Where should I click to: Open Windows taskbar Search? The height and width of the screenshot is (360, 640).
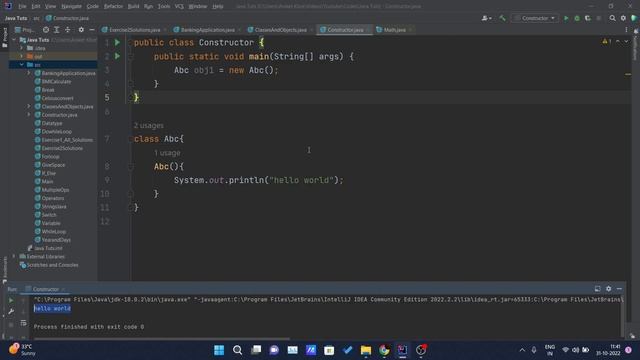coord(238,350)
